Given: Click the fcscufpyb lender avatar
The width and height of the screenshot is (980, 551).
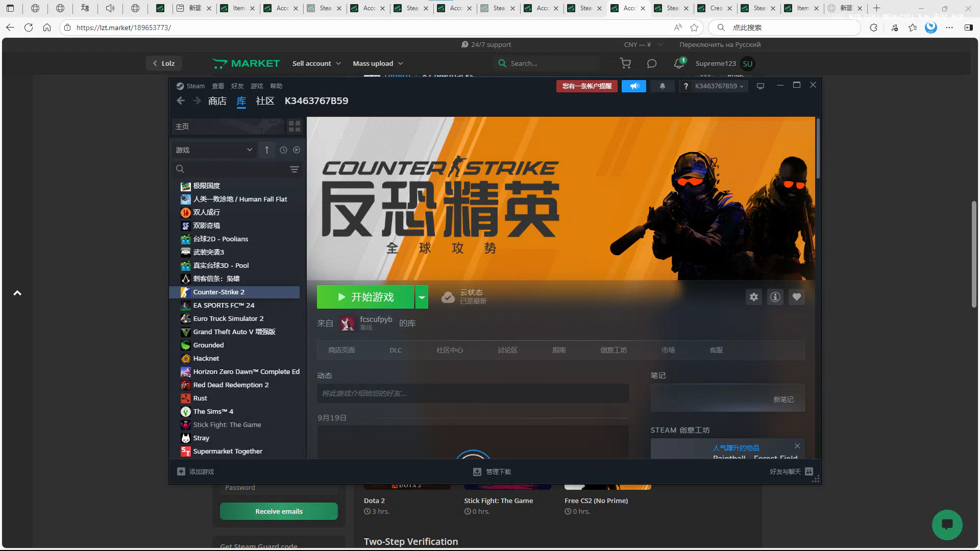Looking at the screenshot, I should pos(348,323).
